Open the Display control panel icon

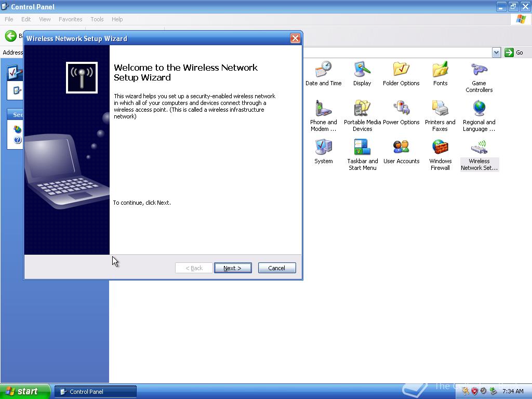pyautogui.click(x=362, y=73)
